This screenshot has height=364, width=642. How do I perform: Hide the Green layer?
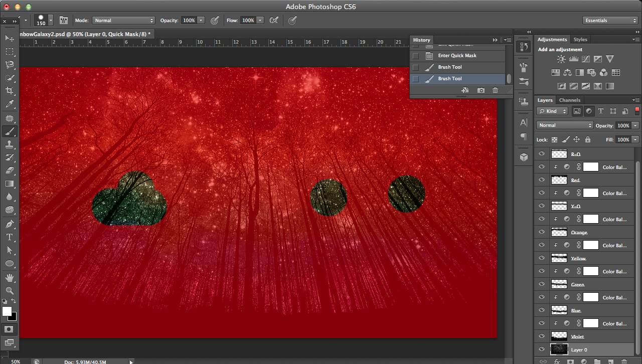pos(541,284)
